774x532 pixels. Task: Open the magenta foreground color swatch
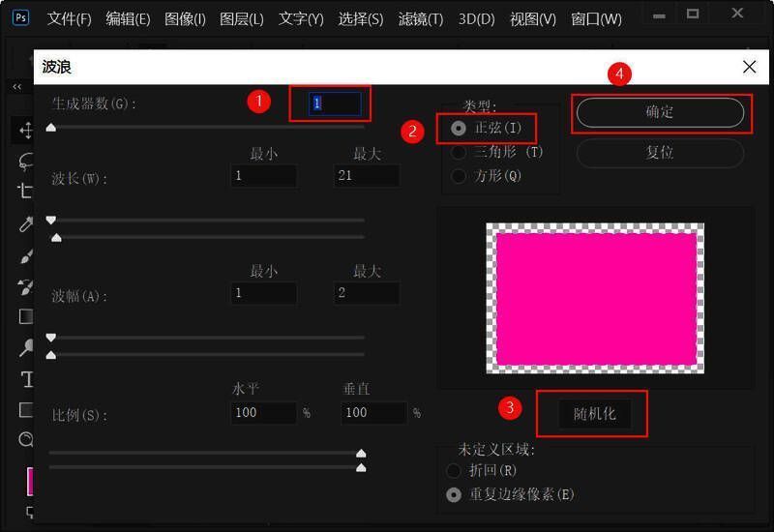pos(30,481)
